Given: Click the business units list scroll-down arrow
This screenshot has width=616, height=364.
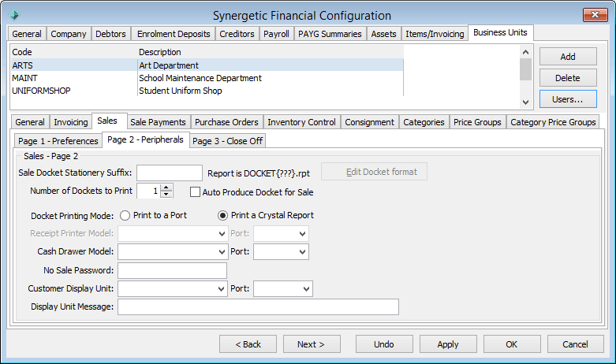Looking at the screenshot, I should [525, 102].
